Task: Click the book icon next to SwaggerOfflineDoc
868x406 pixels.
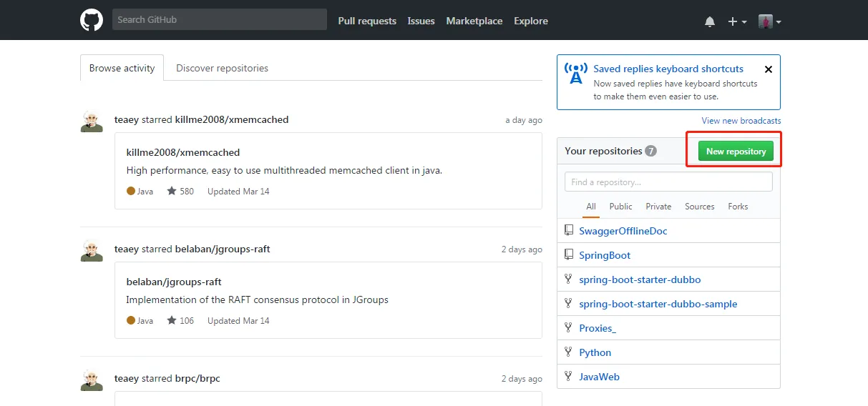Action: click(569, 231)
